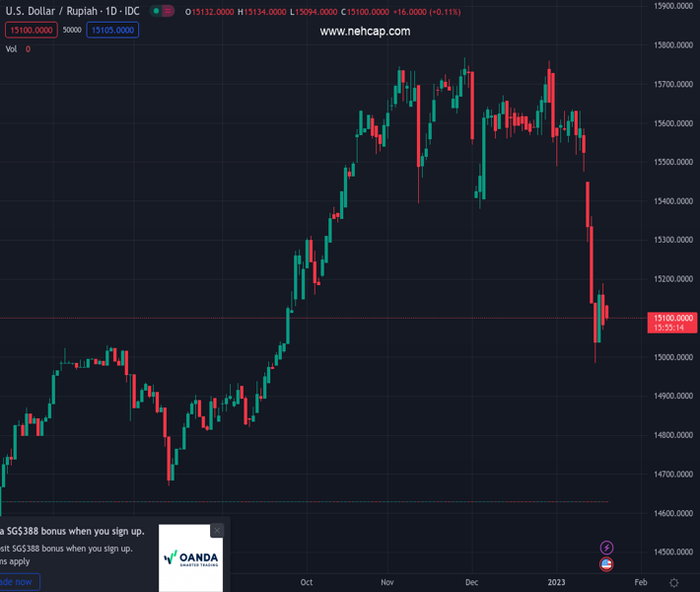Click the 15800.0000 price scale label
The image size is (700, 592).
click(x=675, y=45)
